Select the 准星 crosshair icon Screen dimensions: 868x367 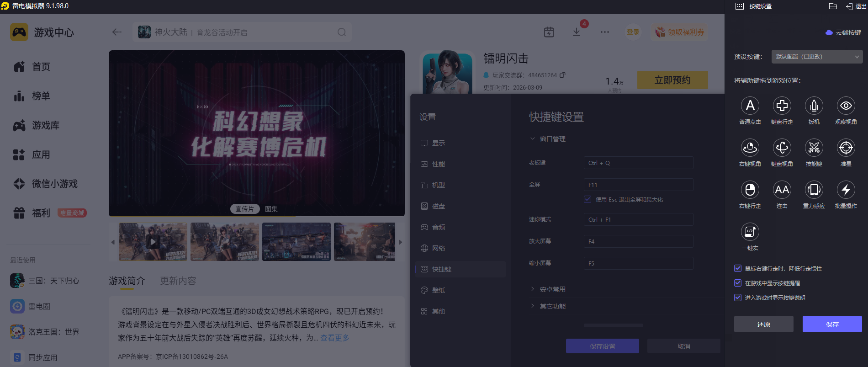pyautogui.click(x=846, y=148)
